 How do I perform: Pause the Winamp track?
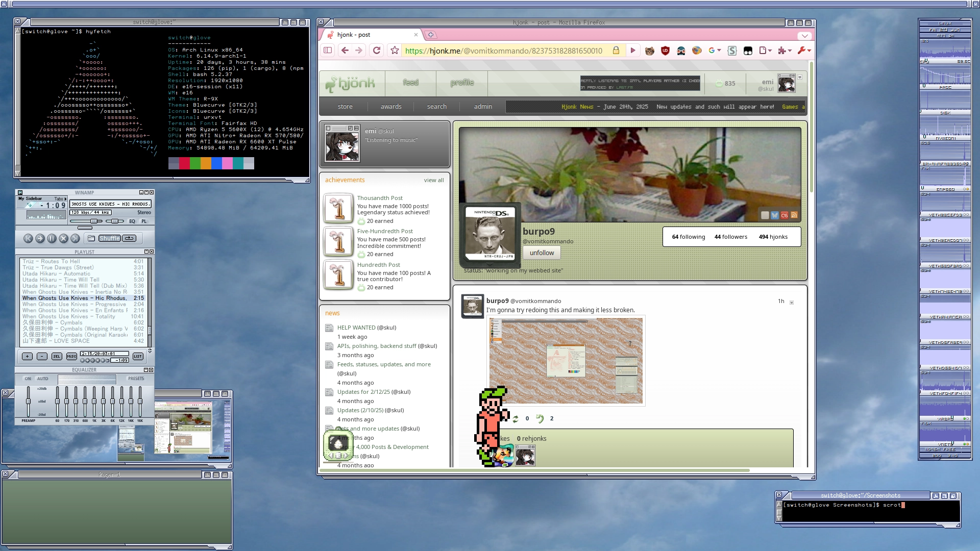point(52,238)
